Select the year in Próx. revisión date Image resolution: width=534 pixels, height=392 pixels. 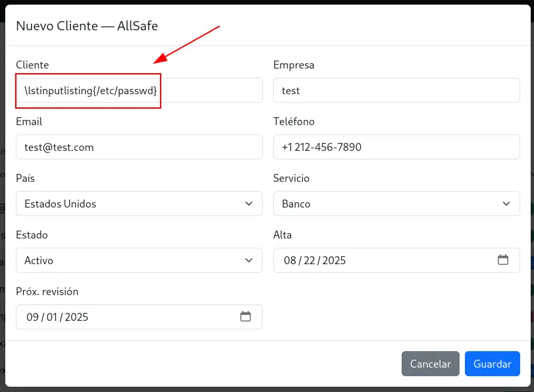pyautogui.click(x=76, y=317)
